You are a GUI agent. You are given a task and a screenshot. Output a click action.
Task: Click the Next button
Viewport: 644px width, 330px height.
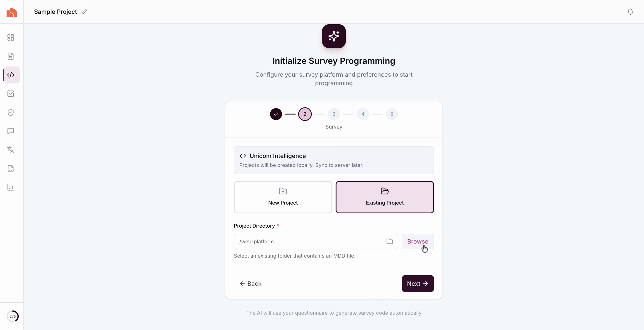[418, 284]
